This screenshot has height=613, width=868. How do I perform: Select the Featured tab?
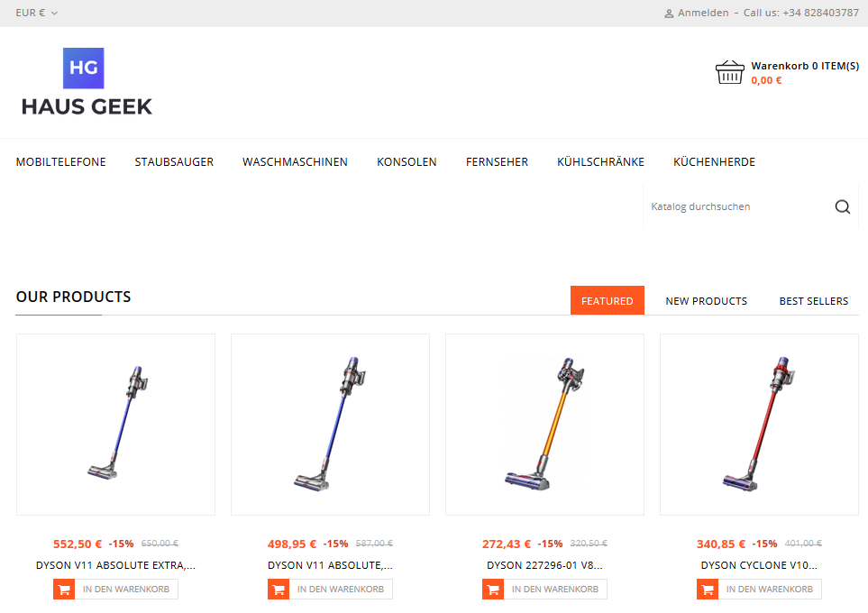[608, 300]
